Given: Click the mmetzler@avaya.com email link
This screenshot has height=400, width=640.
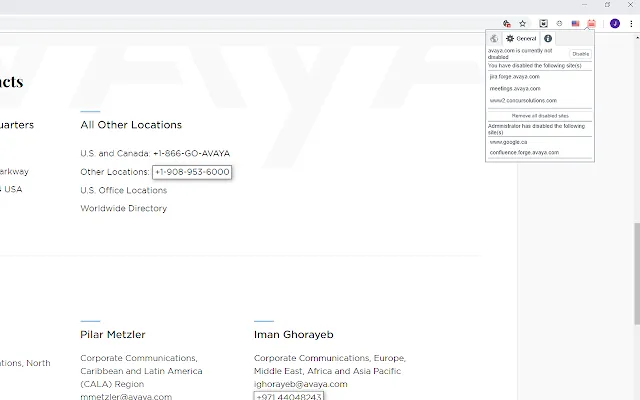Looking at the screenshot, I should (126, 396).
